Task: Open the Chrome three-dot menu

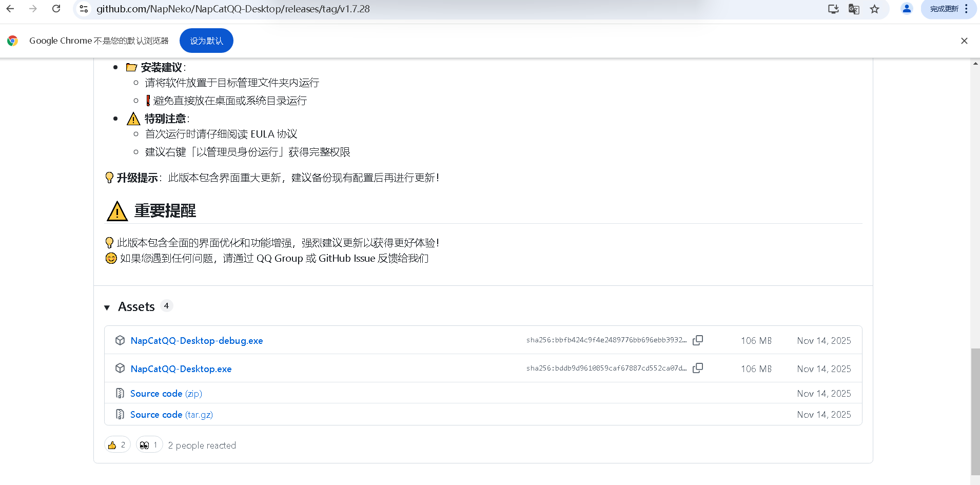Action: point(967,9)
